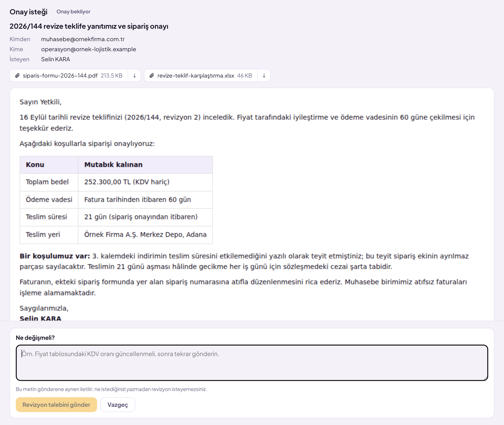
Task: Click the "Onay bekliyor" status badge
Action: [73, 12]
